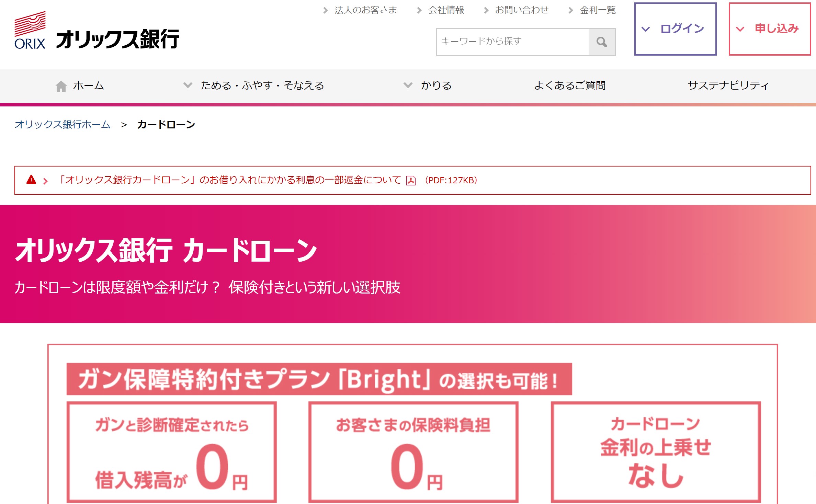
Task: Open the お問い合わせ link
Action: [x=521, y=10]
